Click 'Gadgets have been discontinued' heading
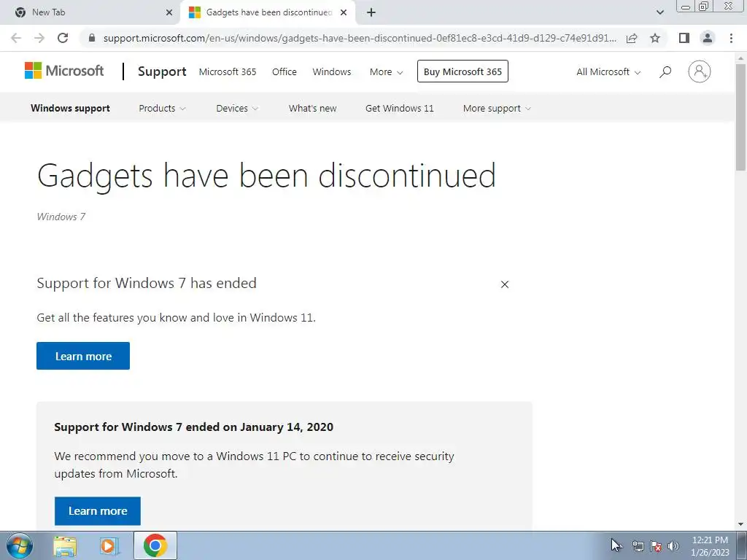This screenshot has height=560, width=747. pos(266,176)
